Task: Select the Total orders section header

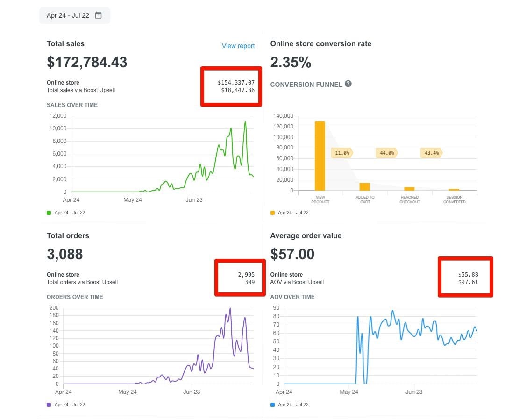Action: coord(68,236)
